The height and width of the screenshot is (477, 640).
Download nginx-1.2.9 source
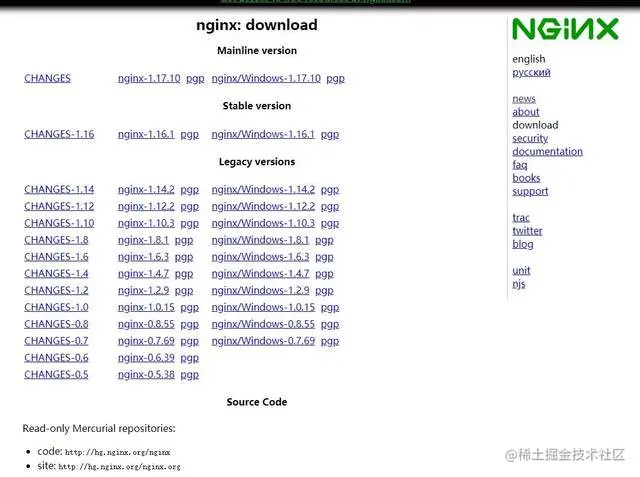click(143, 291)
